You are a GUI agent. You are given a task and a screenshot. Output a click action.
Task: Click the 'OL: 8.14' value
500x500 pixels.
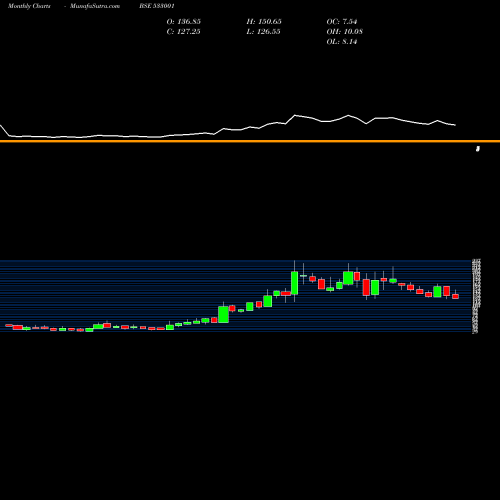pos(342,42)
